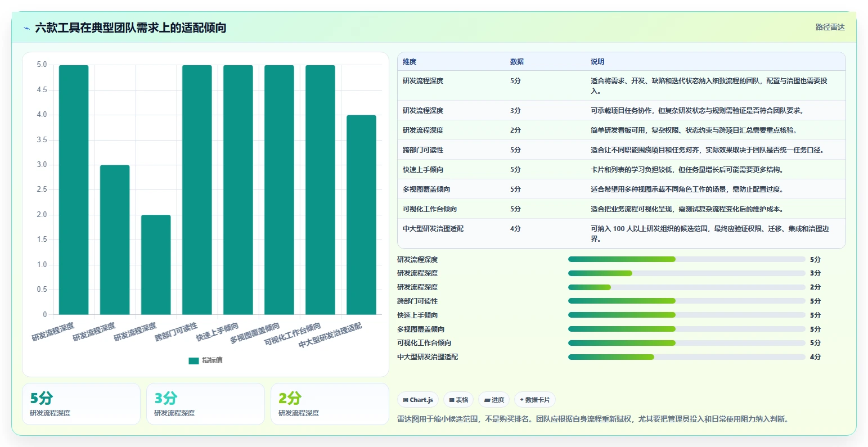Click the 跨部门可读性 bar in the chart
Image resolution: width=868 pixels, height=447 pixels.
pyautogui.click(x=197, y=190)
